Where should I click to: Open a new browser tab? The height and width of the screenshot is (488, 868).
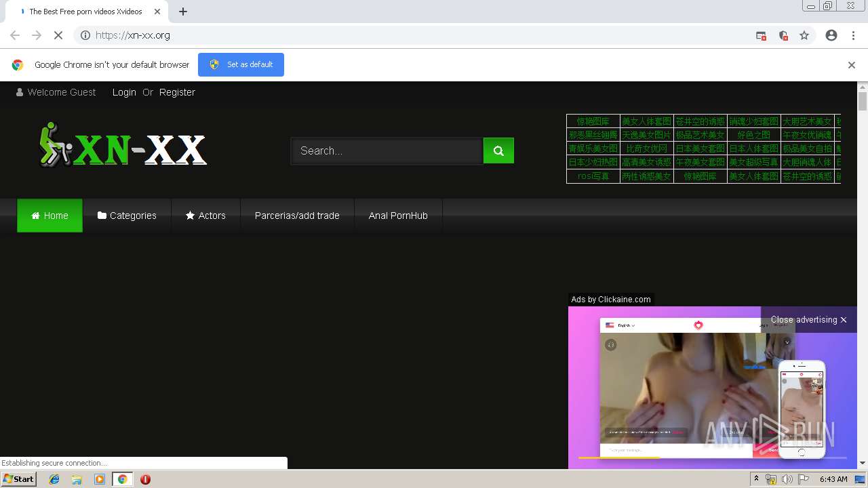[183, 12]
